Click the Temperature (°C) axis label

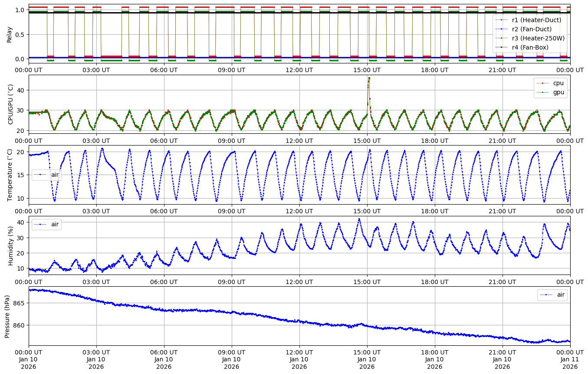click(10, 175)
